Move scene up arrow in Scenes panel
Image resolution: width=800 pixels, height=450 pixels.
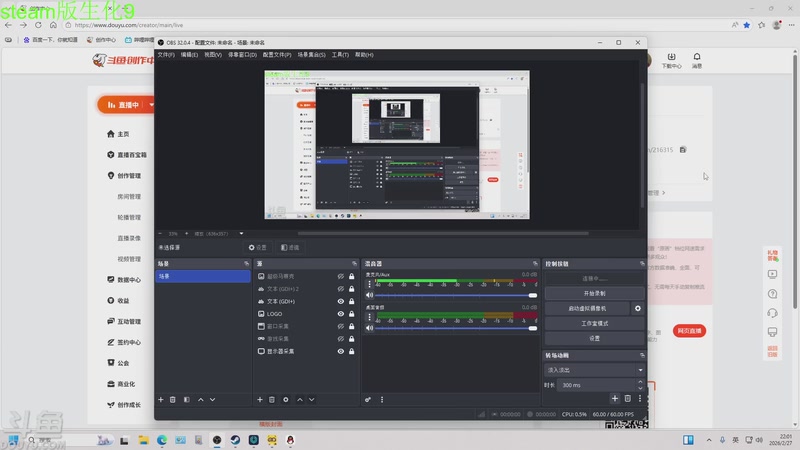201,399
